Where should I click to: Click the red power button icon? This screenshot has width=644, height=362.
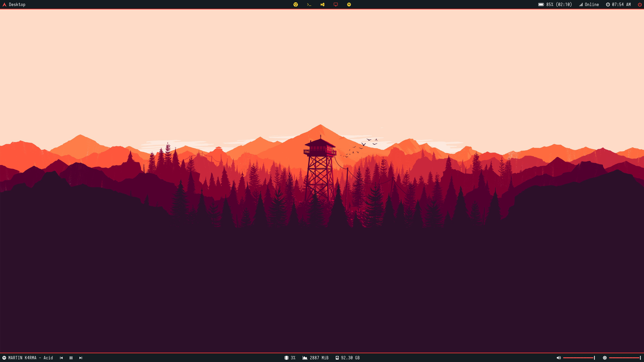(x=640, y=5)
